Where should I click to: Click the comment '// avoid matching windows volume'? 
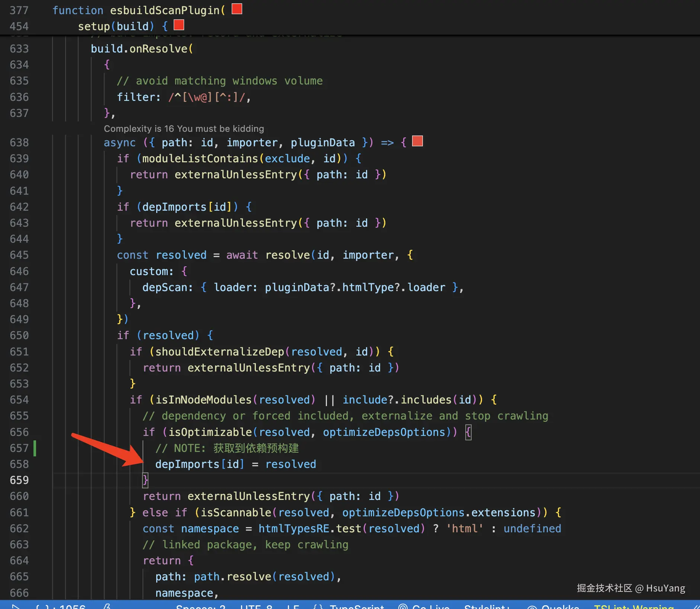click(220, 81)
